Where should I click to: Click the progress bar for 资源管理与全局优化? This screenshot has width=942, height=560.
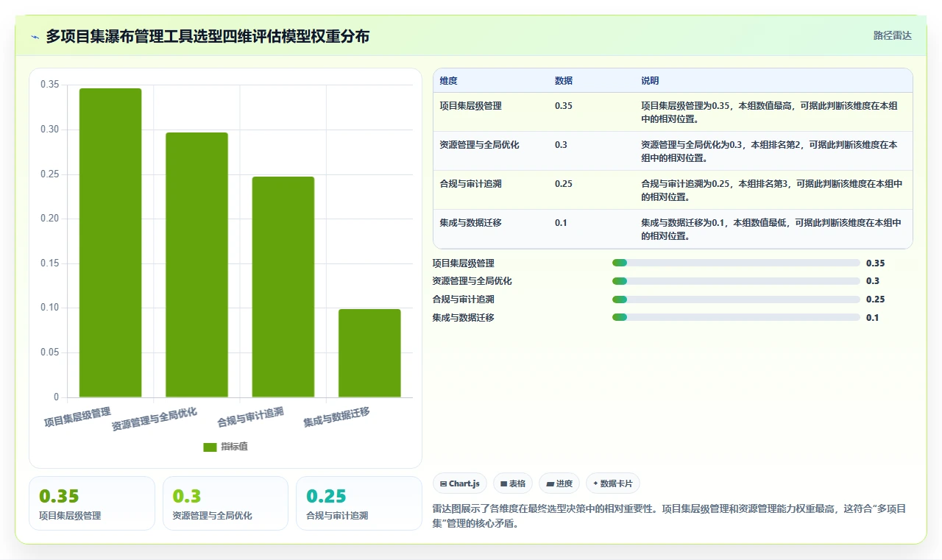click(x=736, y=281)
